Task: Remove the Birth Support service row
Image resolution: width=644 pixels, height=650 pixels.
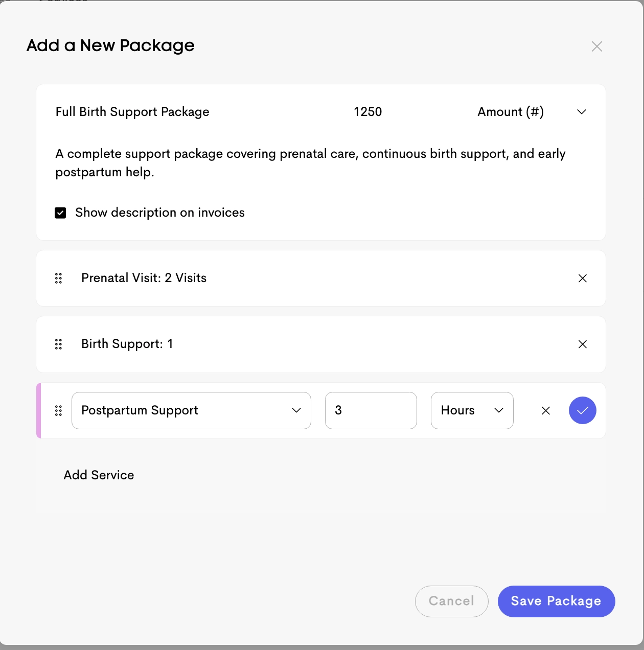Action: click(x=582, y=344)
